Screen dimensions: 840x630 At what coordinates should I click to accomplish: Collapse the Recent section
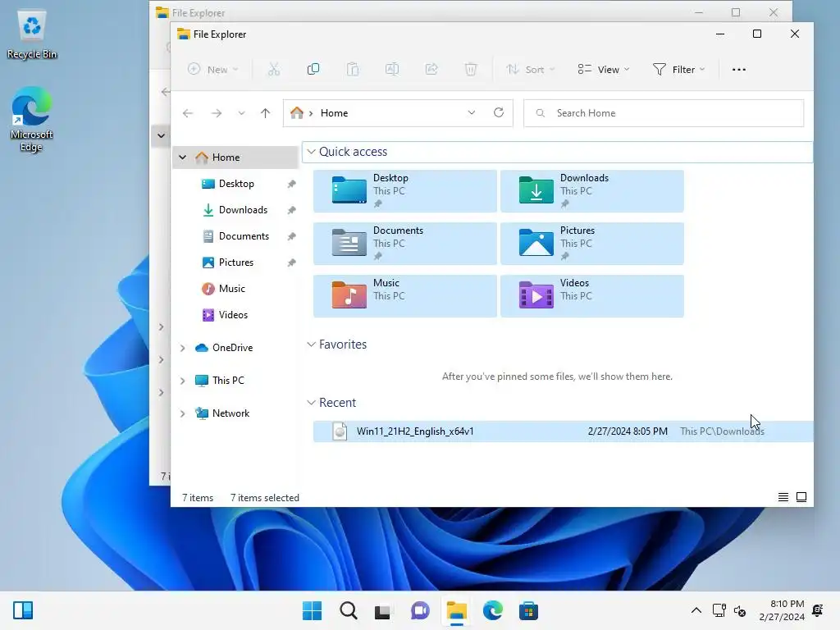click(311, 402)
